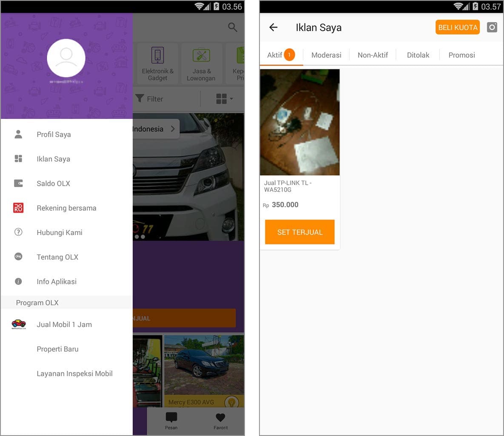Open the Ditolak tab
Image resolution: width=504 pixels, height=436 pixels.
point(418,55)
